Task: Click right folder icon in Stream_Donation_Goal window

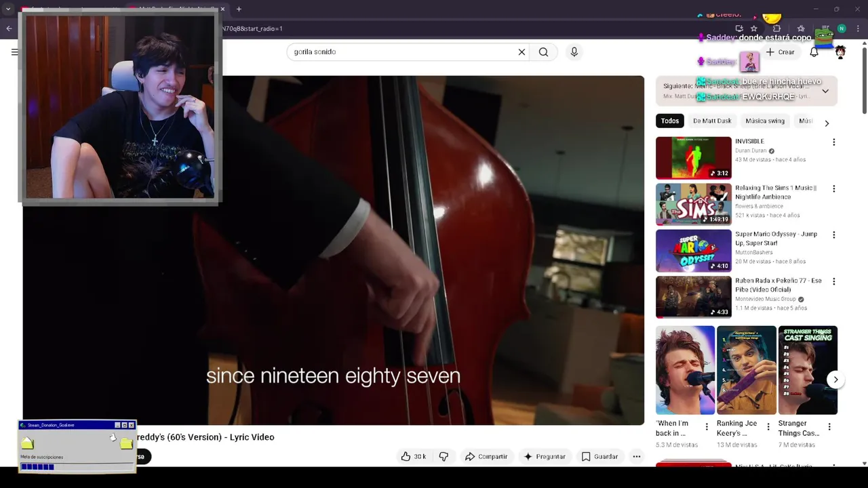Action: tap(126, 443)
